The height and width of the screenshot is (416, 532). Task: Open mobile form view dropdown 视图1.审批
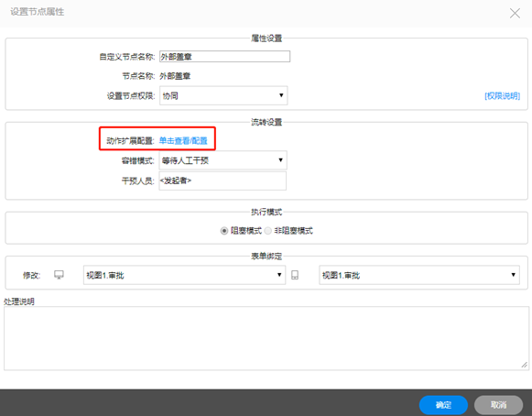[x=419, y=275]
